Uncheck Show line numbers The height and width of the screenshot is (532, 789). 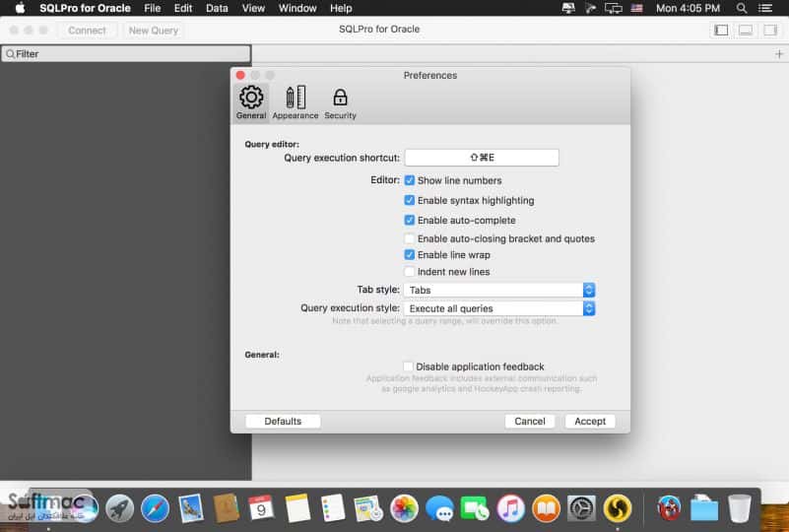pyautogui.click(x=410, y=180)
